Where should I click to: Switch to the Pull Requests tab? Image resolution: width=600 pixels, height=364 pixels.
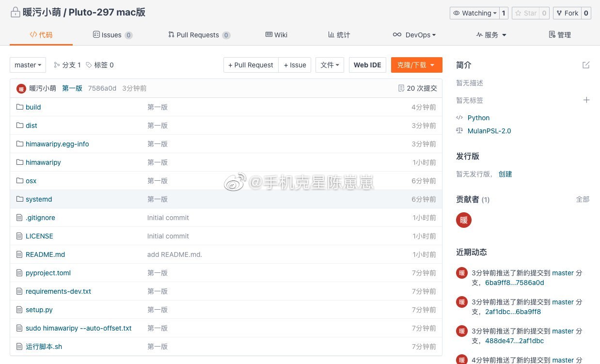[199, 35]
